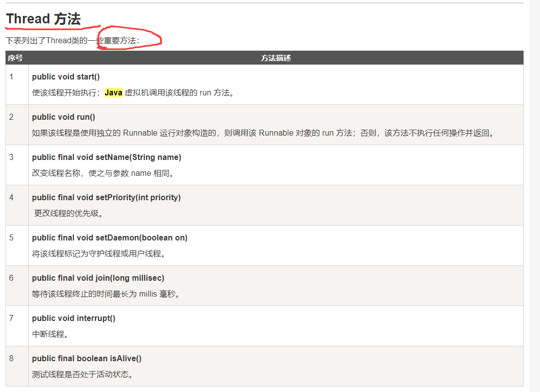Click the highlighted Java keyword
Viewport: 540px width, 392px height.
point(113,93)
